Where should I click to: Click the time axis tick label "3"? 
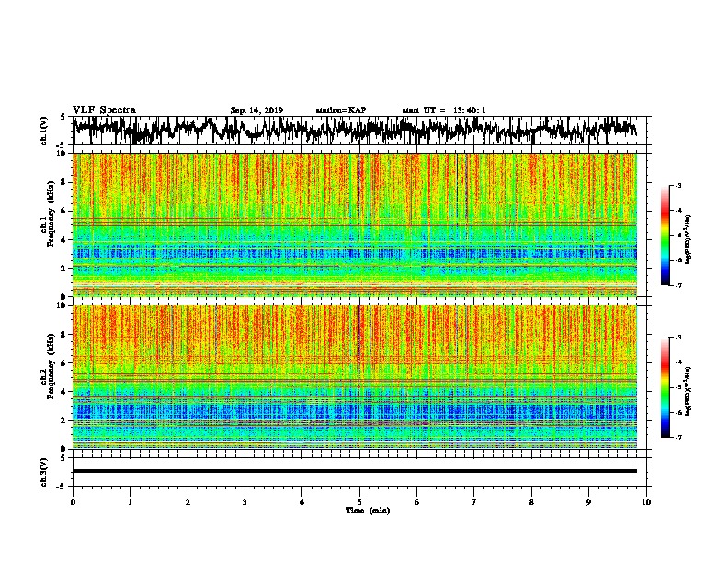pyautogui.click(x=245, y=502)
